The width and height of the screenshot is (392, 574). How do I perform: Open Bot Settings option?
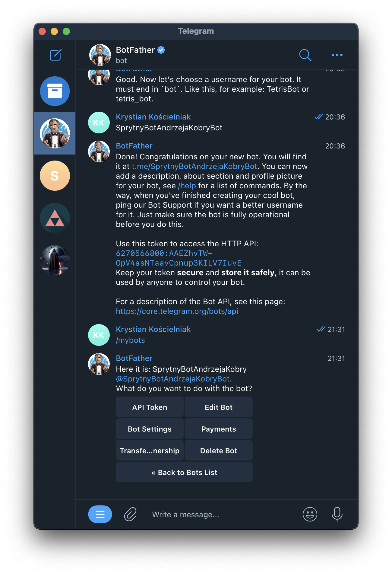coord(150,429)
